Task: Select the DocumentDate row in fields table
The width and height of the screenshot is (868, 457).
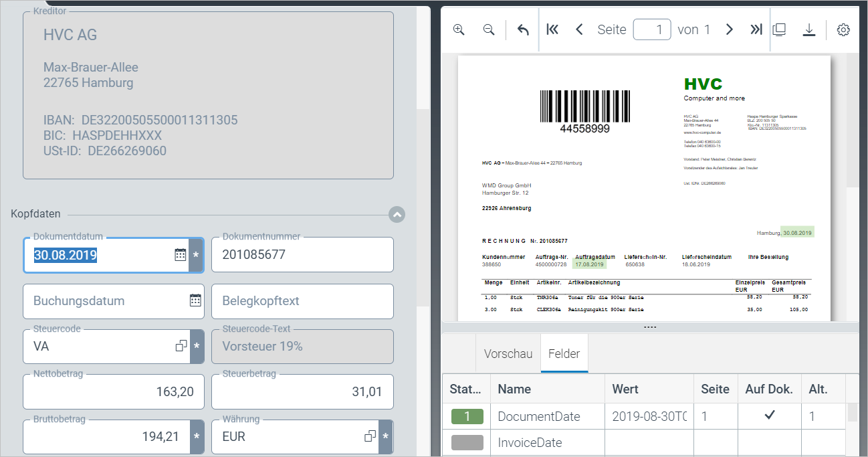Action: pyautogui.click(x=539, y=416)
